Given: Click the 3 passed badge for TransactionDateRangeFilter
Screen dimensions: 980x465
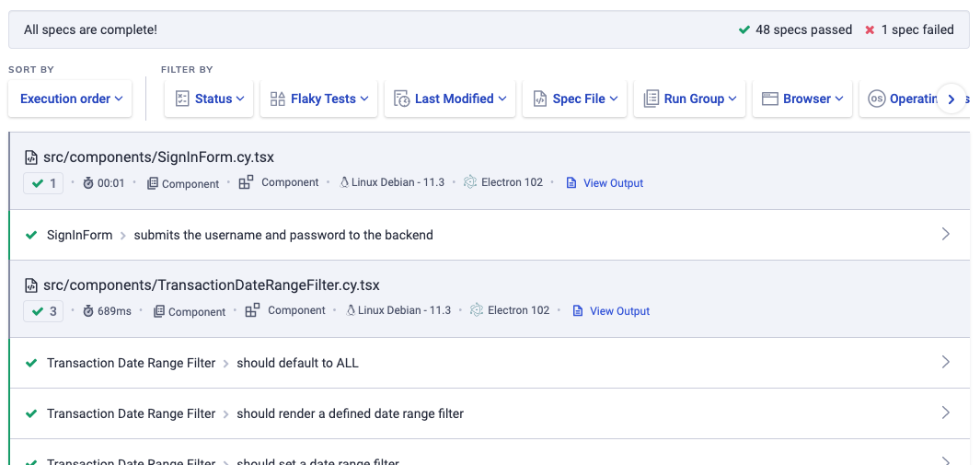Looking at the screenshot, I should 43,311.
